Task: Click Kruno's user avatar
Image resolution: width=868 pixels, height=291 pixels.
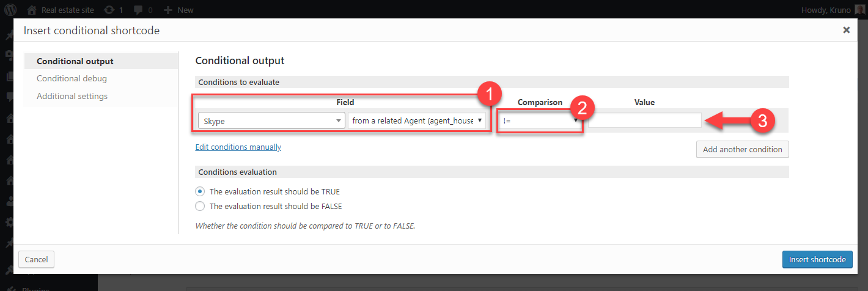Action: 859,10
